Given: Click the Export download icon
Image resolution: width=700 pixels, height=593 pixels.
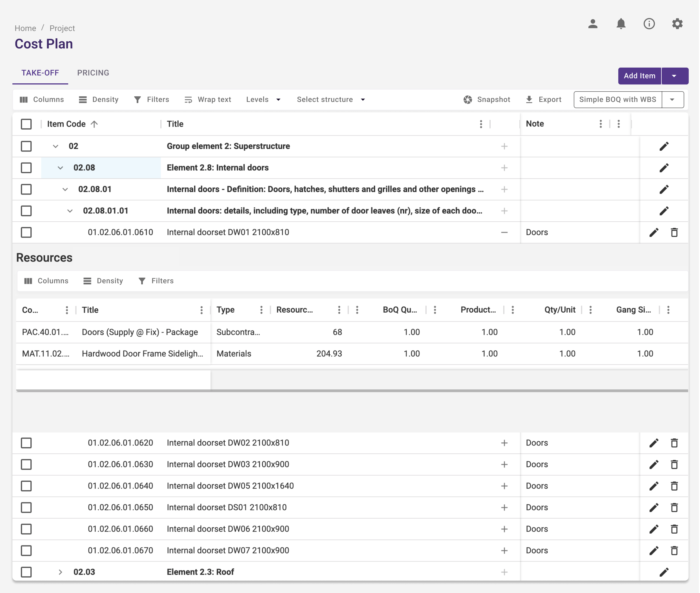Looking at the screenshot, I should tap(529, 99).
